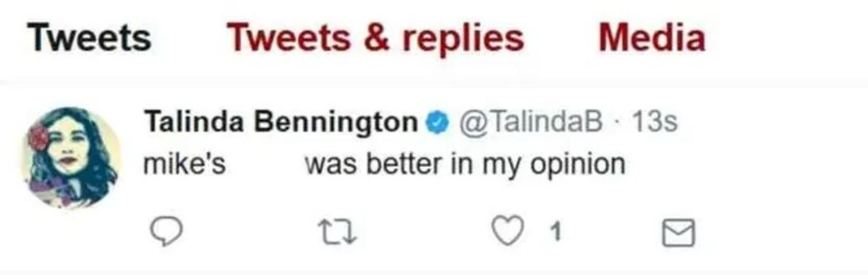Select the looping arrows retweet icon

coord(336,232)
